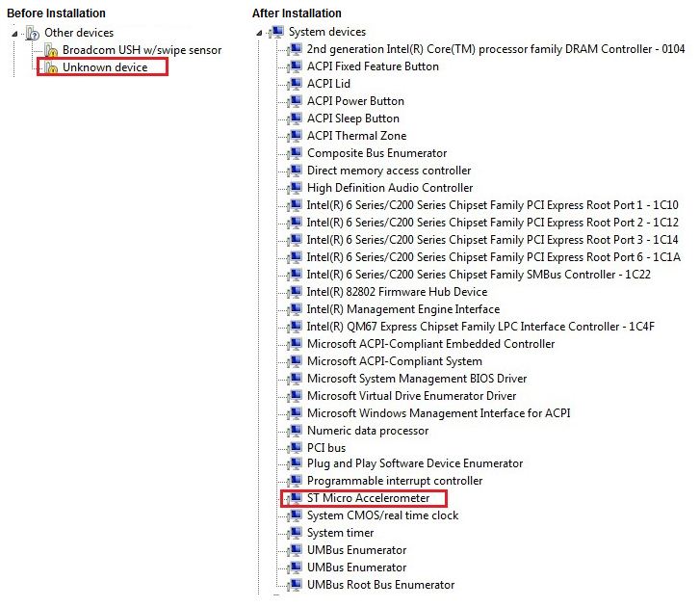Viewport: 700px width, 607px height.
Task: Select the ACPI Thermal Zone entry
Action: pos(356,136)
